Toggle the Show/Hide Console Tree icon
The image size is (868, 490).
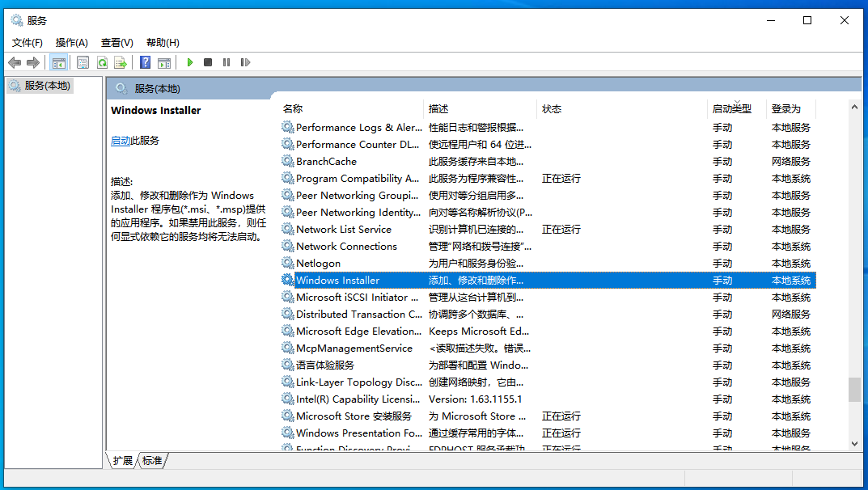tap(58, 62)
